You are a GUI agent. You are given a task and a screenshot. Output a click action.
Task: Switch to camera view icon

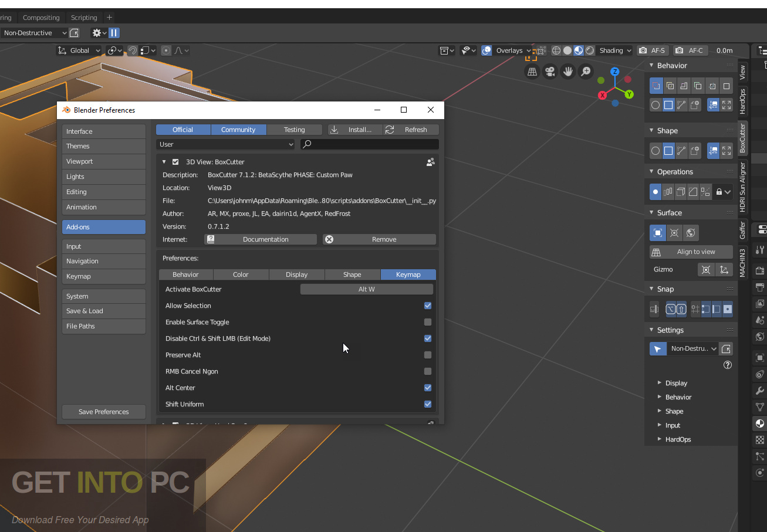[550, 72]
